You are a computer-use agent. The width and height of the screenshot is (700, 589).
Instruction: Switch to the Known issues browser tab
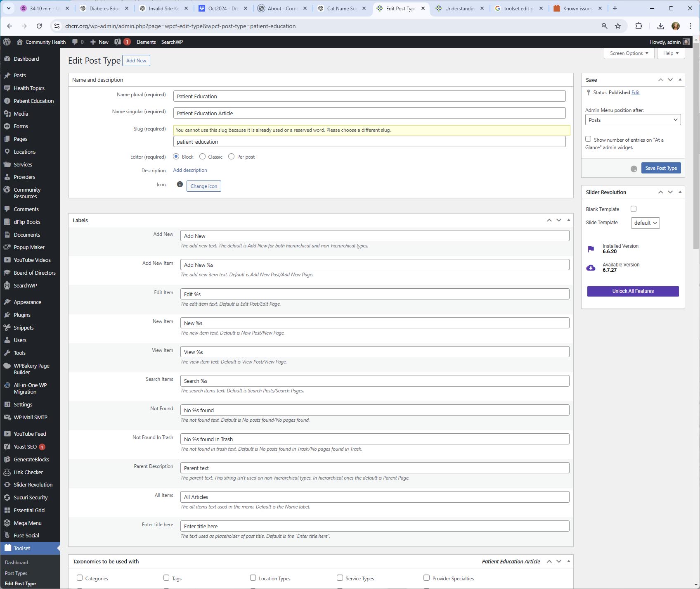[x=577, y=8]
